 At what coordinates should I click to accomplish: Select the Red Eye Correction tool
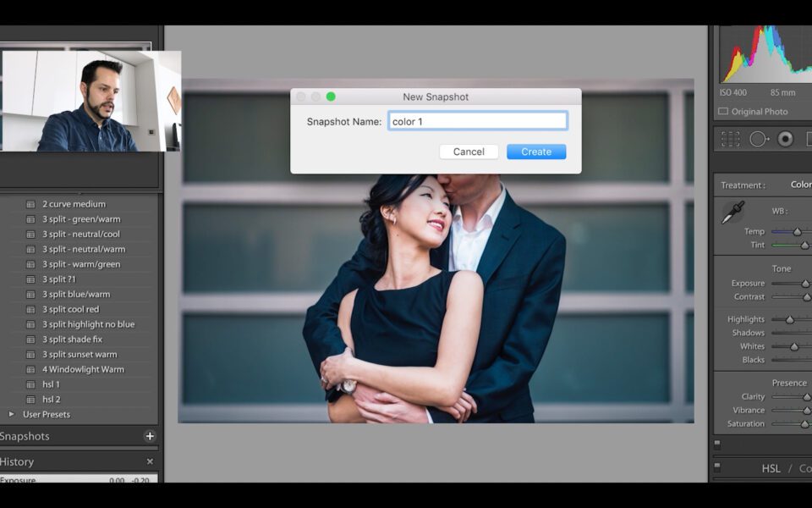786,139
